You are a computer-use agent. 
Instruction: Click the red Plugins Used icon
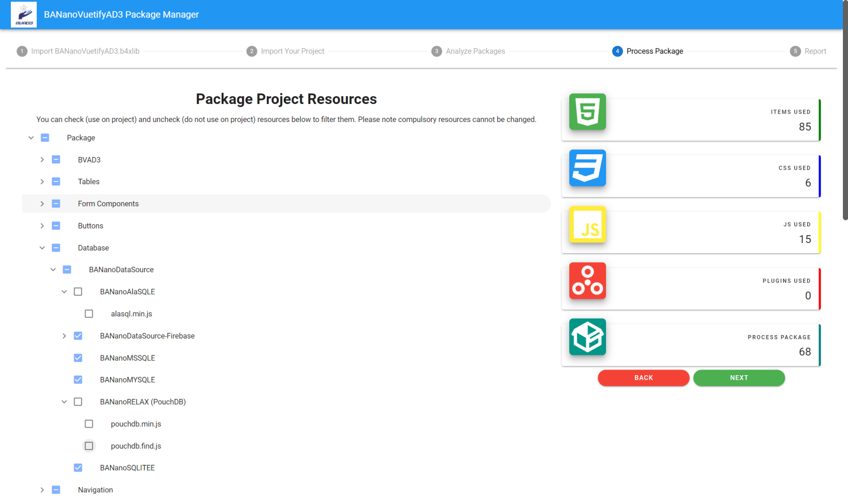pyautogui.click(x=587, y=281)
